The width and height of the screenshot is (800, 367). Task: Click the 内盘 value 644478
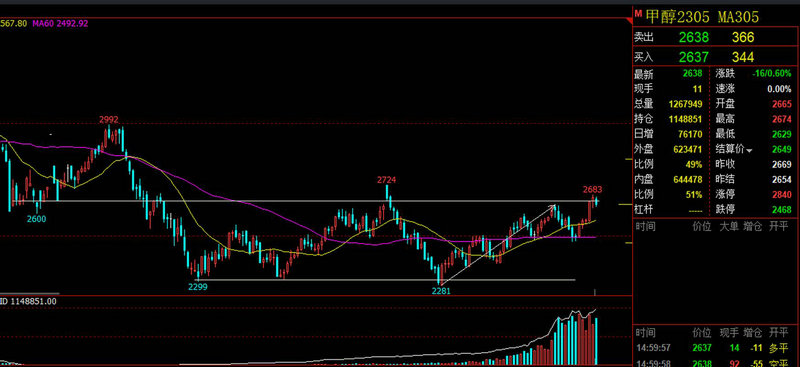pos(688,180)
